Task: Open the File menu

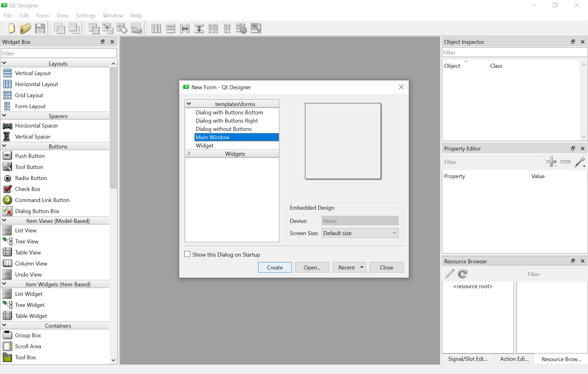Action: click(8, 15)
